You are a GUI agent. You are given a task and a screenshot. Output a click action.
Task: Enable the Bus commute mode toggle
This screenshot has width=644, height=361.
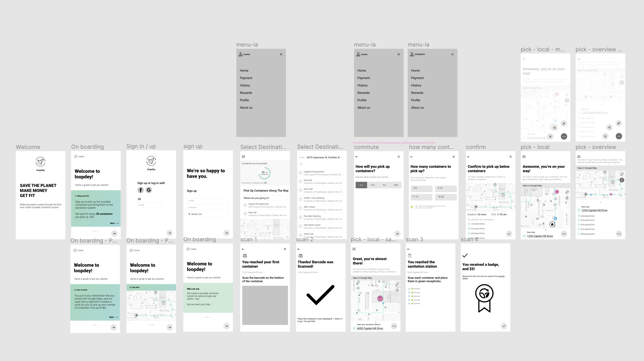tap(384, 185)
